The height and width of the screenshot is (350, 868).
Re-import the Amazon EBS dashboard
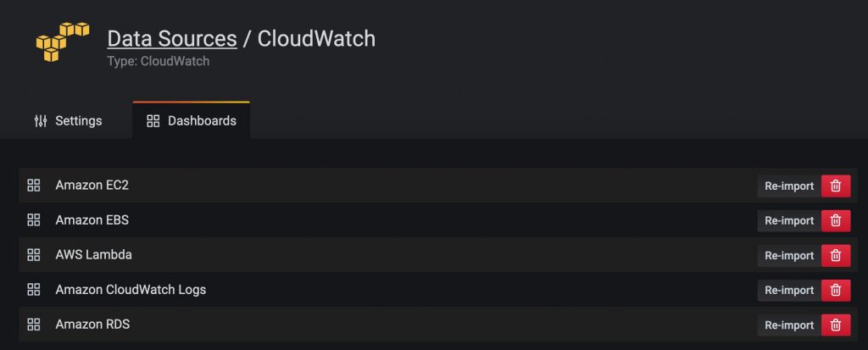click(x=789, y=221)
